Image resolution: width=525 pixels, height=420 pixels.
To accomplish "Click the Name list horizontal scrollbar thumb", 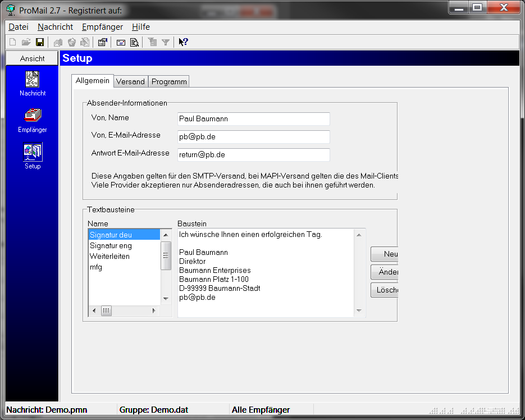I will 106,311.
